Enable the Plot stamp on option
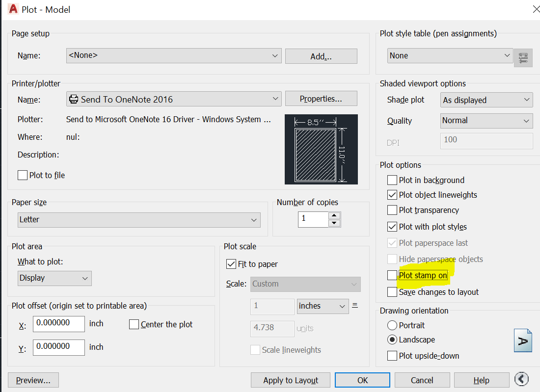540x392 pixels. (392, 275)
